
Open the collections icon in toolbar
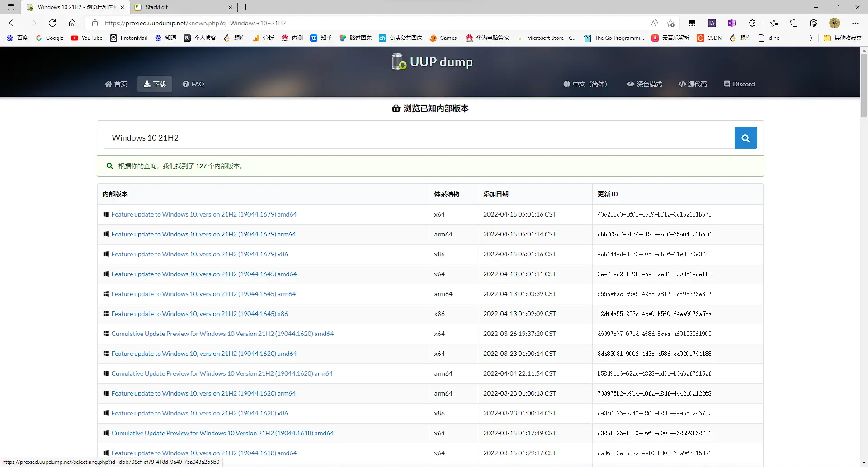(x=794, y=23)
